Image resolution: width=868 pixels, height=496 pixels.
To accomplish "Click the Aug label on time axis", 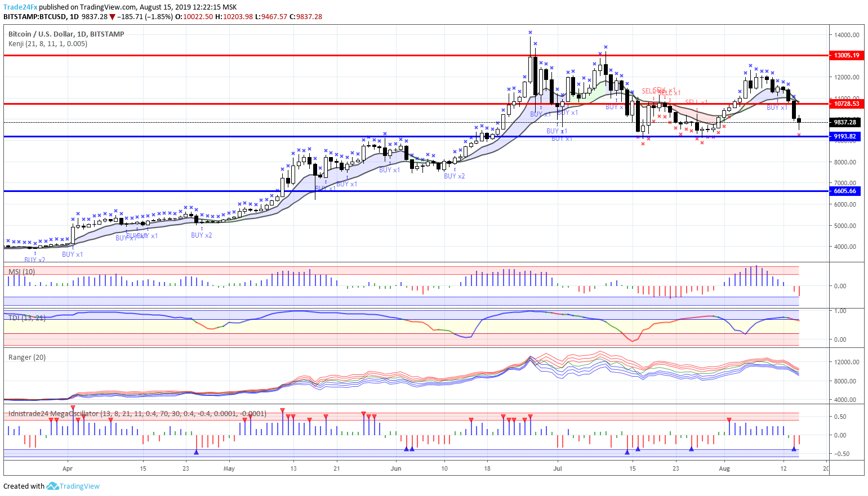I will click(724, 468).
